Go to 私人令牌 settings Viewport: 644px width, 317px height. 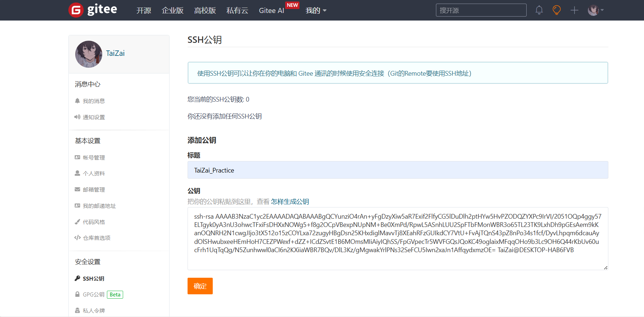click(94, 311)
